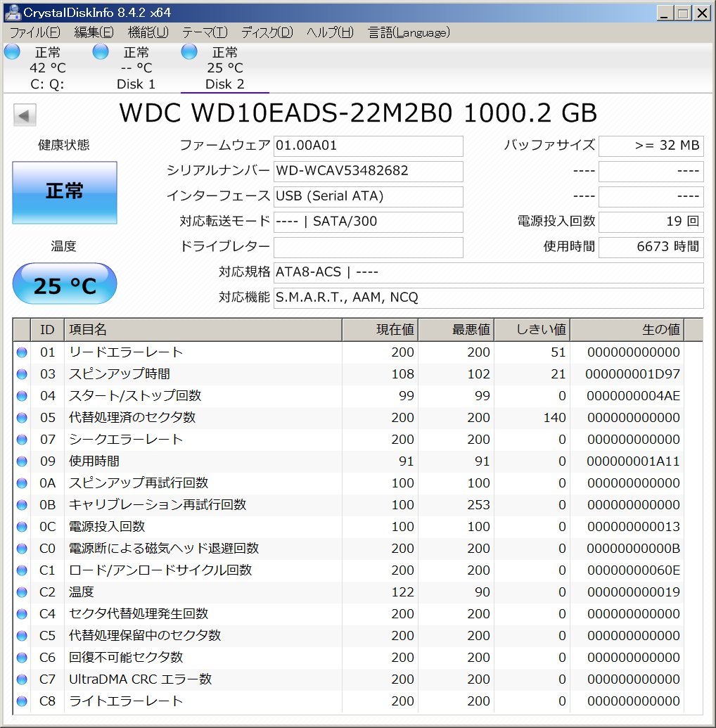The image size is (716, 728).
Task: Click status dot for ID C6 row
Action: point(22,658)
